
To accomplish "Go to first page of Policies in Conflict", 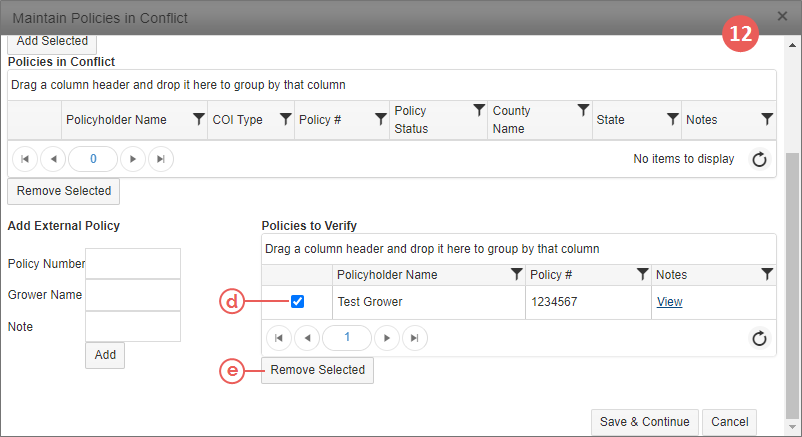I will point(25,159).
